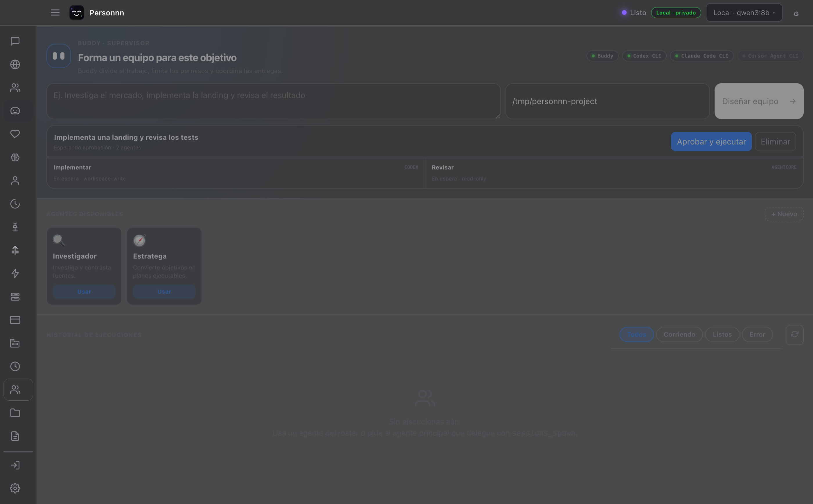Click the Personnn smiling face logo
The width and height of the screenshot is (813, 504).
(x=77, y=13)
